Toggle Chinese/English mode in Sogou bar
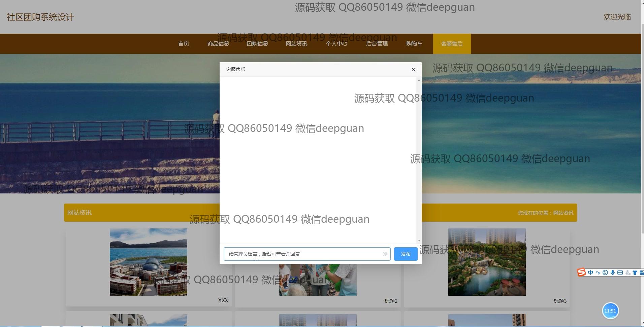Image resolution: width=644 pixels, height=327 pixels. pyautogui.click(x=590, y=272)
